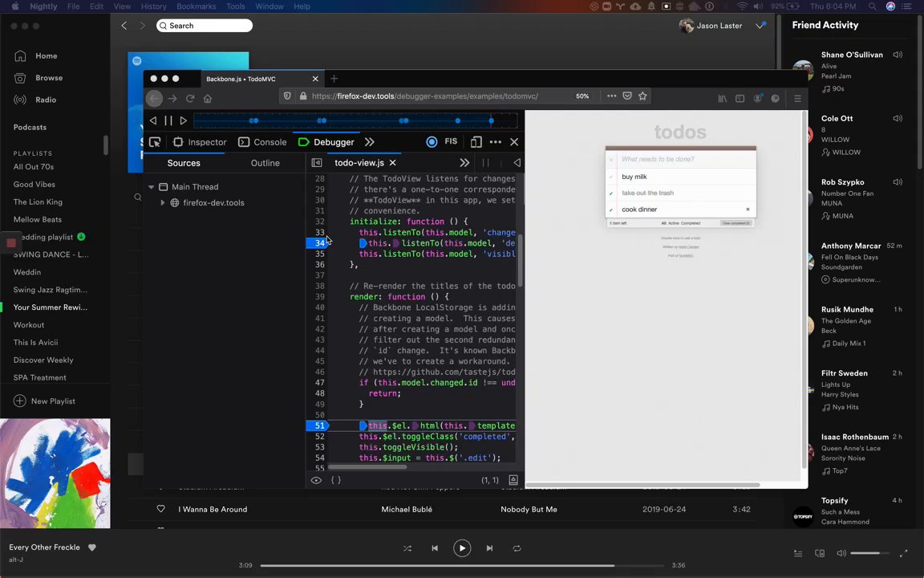The height and width of the screenshot is (578, 924).
Task: Click the heart icon beside Every Other Freckle
Action: 92,547
